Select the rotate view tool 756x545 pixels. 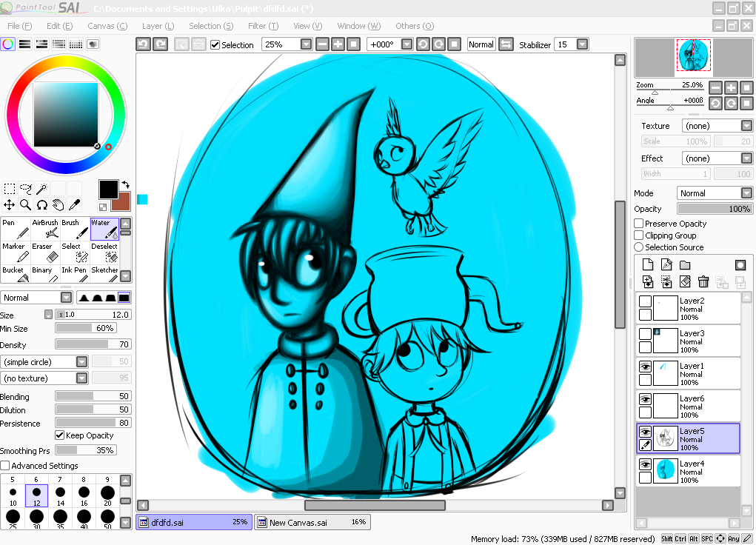pyautogui.click(x=42, y=205)
